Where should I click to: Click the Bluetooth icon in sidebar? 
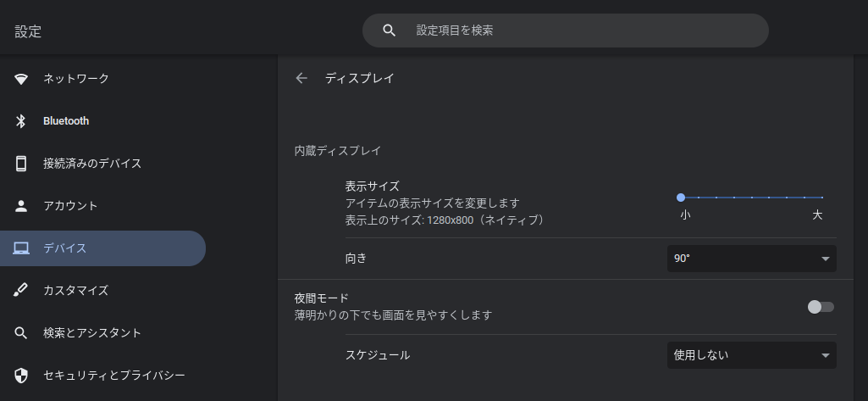point(21,120)
